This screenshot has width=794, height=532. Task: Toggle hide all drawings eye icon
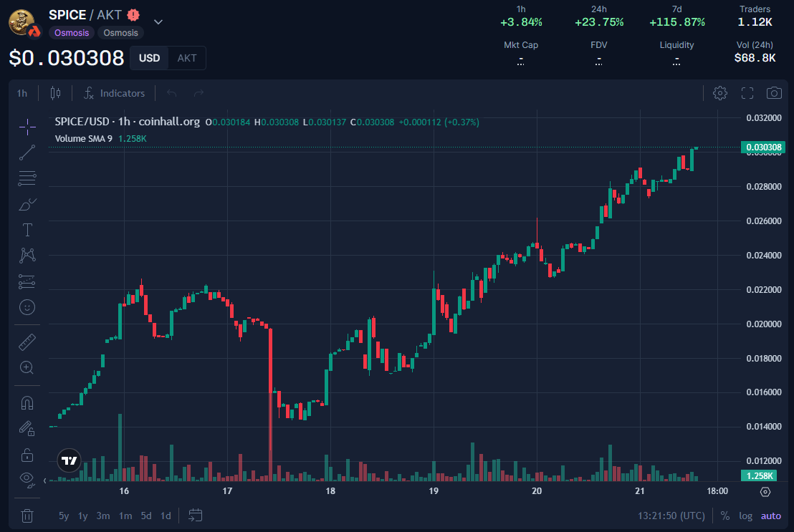(27, 479)
